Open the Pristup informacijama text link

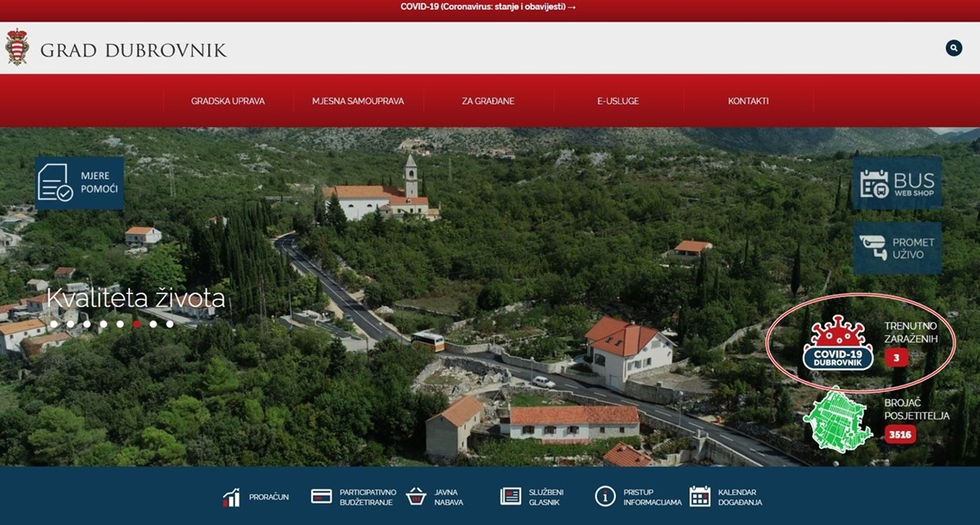(653, 497)
